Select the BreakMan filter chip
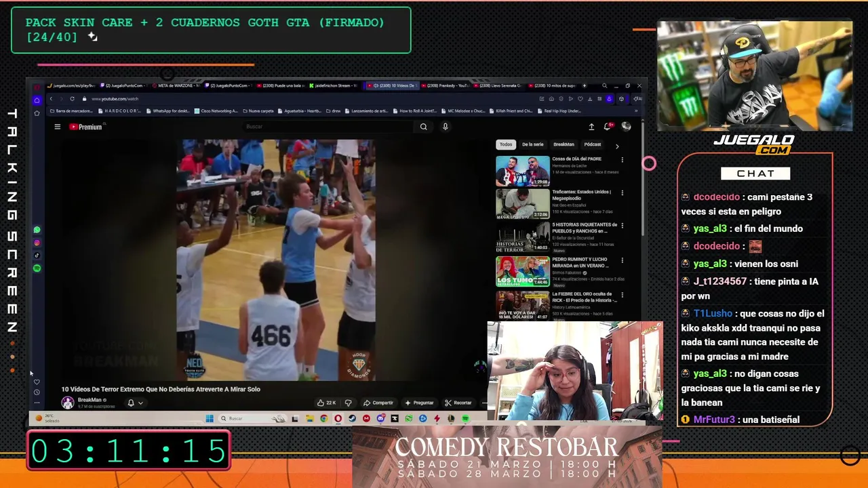Screen dimensions: 868x488 [x=564, y=144]
